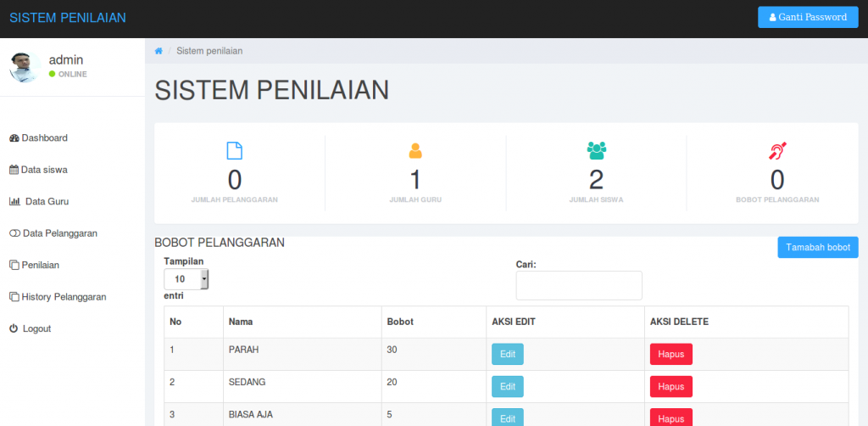Click the home icon in breadcrumb
This screenshot has width=868, height=426.
pos(159,51)
